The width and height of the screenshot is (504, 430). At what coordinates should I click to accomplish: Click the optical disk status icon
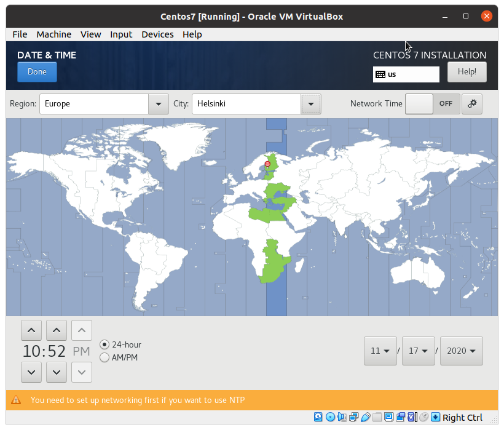(330, 417)
